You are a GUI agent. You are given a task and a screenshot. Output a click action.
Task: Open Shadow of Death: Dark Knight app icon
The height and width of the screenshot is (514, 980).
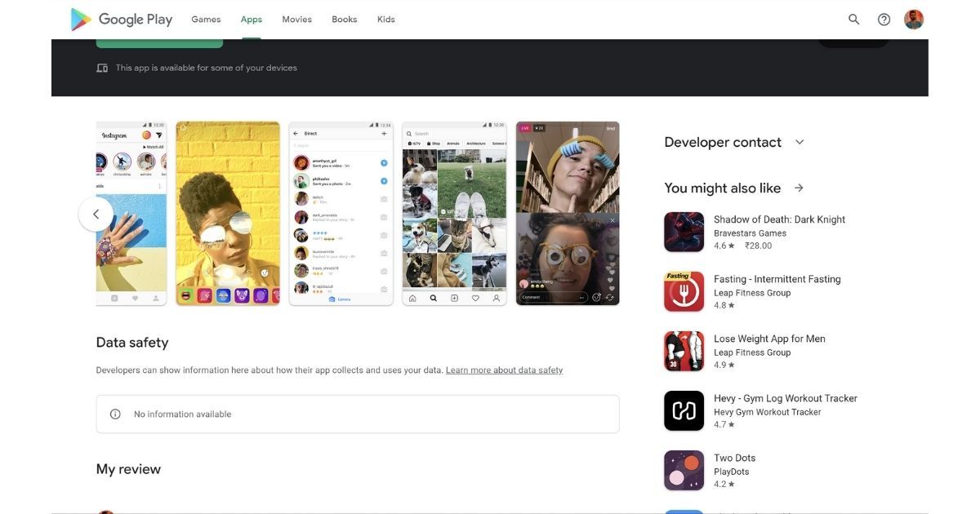tap(684, 233)
